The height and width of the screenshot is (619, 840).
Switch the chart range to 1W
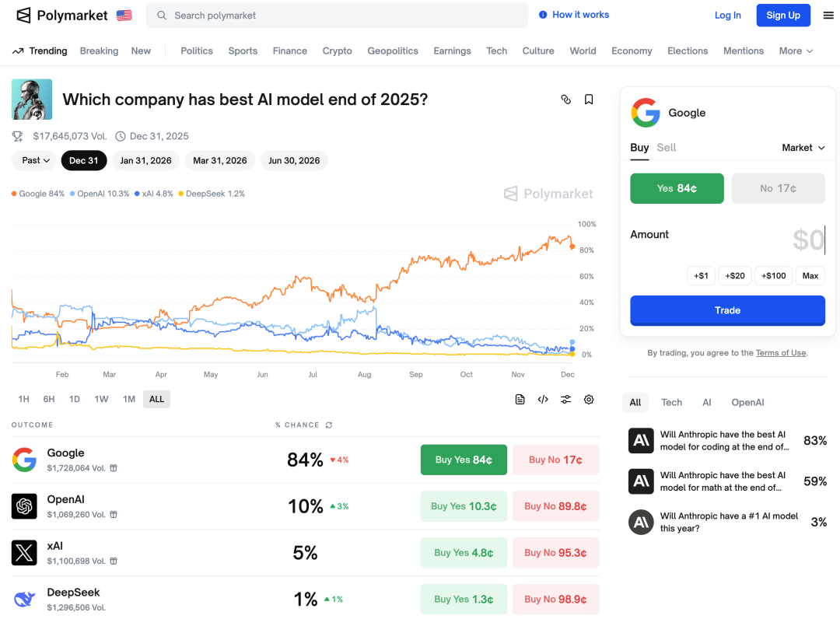101,399
